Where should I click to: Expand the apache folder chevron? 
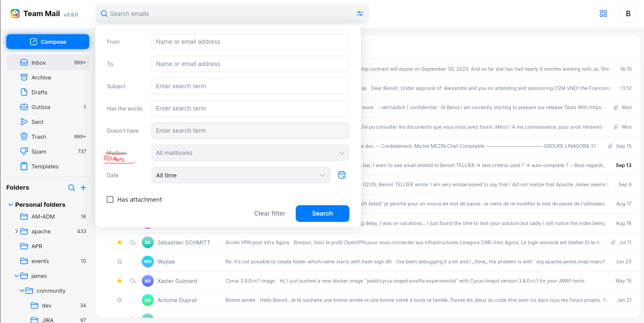click(16, 231)
